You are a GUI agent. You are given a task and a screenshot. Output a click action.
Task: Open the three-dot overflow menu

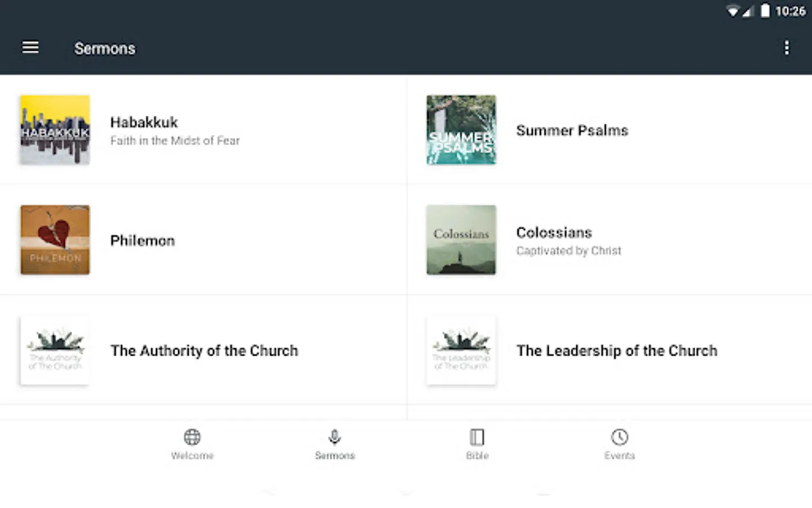click(x=787, y=48)
